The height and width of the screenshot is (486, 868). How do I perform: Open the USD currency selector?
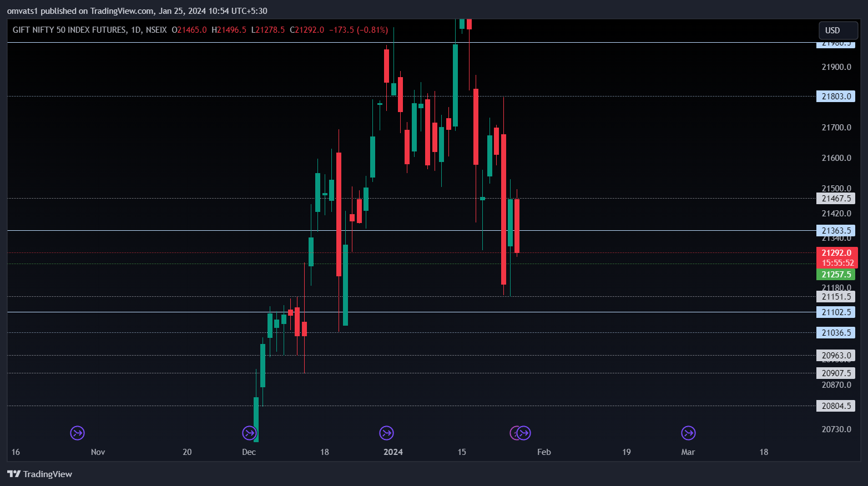pyautogui.click(x=838, y=31)
